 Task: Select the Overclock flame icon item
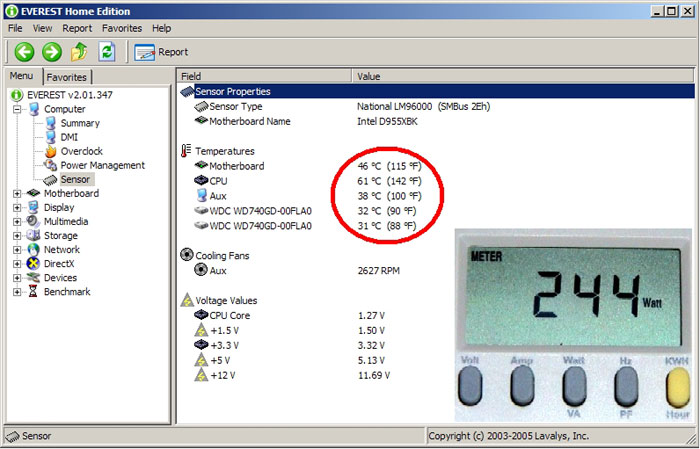pyautogui.click(x=51, y=151)
